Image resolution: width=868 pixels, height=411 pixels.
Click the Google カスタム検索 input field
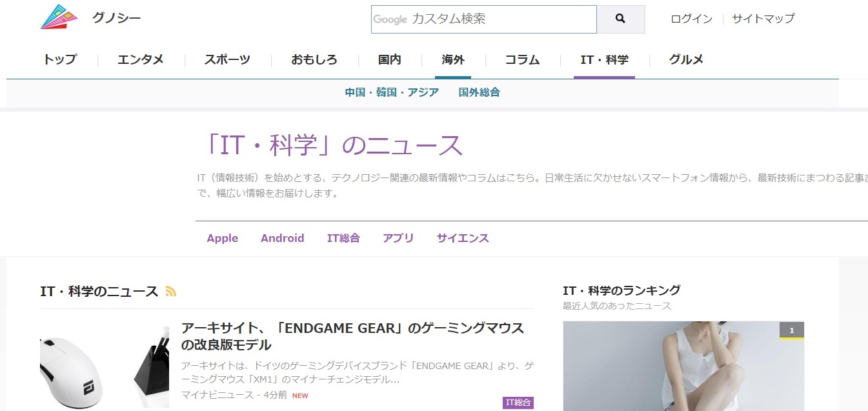pos(484,19)
